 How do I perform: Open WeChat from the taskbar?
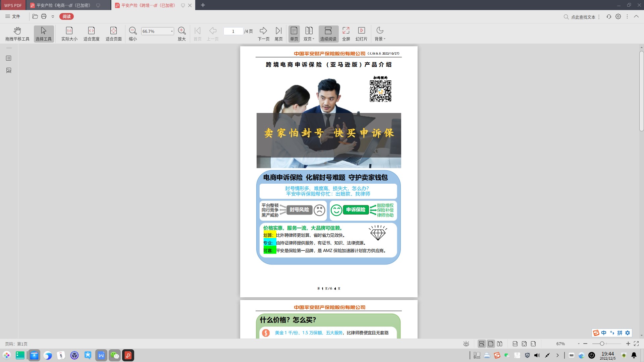click(115, 355)
